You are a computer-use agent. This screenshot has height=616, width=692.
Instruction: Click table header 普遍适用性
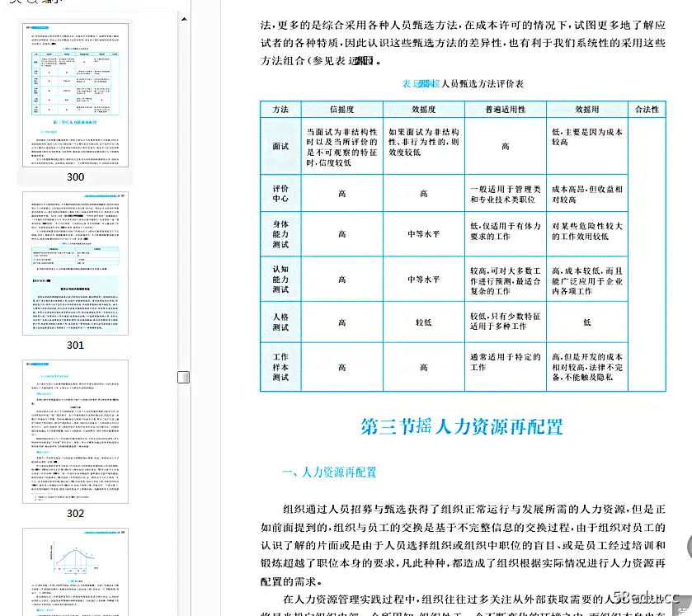pos(506,110)
